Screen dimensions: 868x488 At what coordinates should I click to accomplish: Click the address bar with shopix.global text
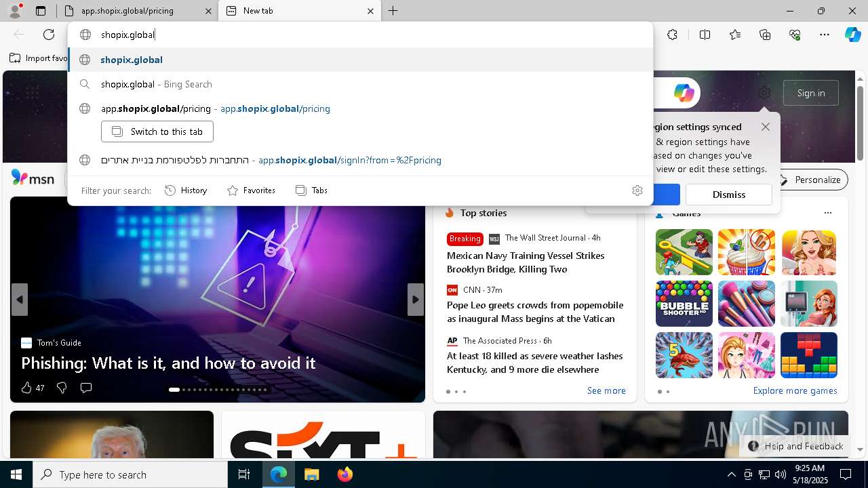pos(359,35)
